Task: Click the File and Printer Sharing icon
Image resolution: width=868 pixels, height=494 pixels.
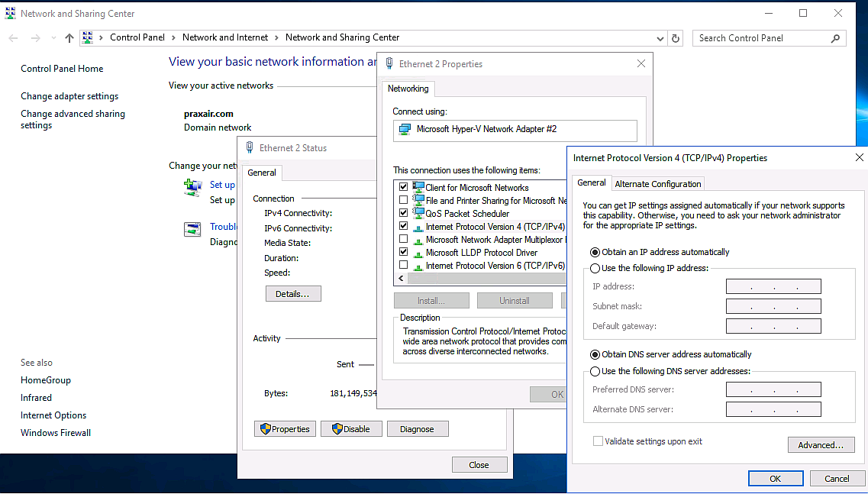Action: point(418,200)
